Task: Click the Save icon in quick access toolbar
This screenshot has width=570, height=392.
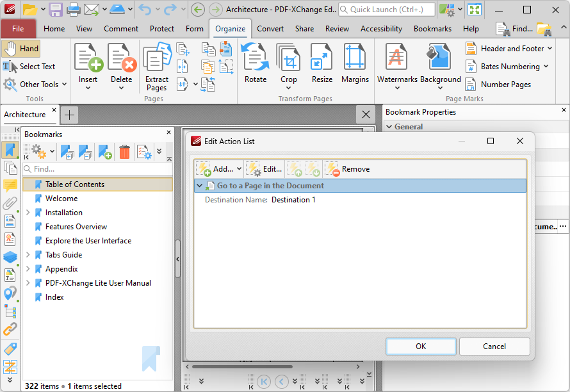Action: pyautogui.click(x=56, y=10)
